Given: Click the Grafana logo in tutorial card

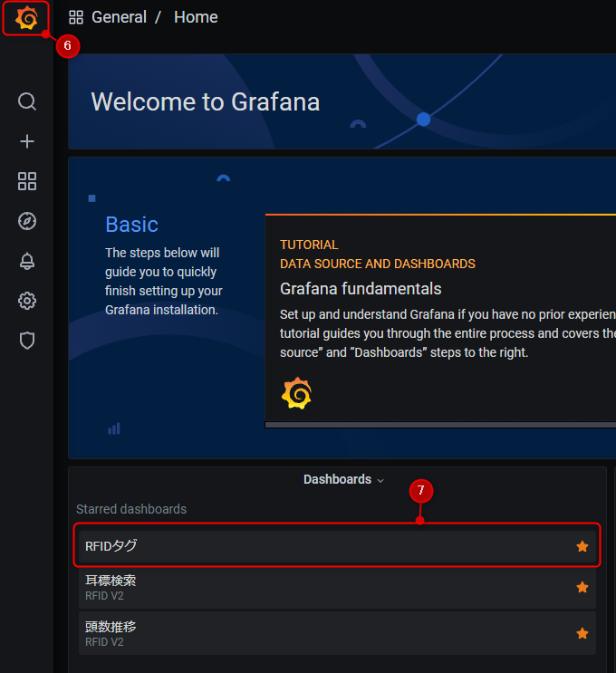Looking at the screenshot, I should click(x=296, y=393).
